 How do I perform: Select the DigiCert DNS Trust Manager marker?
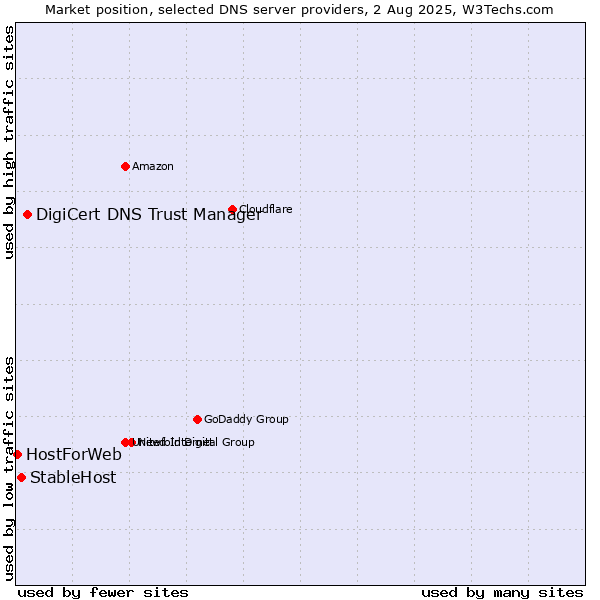point(27,215)
